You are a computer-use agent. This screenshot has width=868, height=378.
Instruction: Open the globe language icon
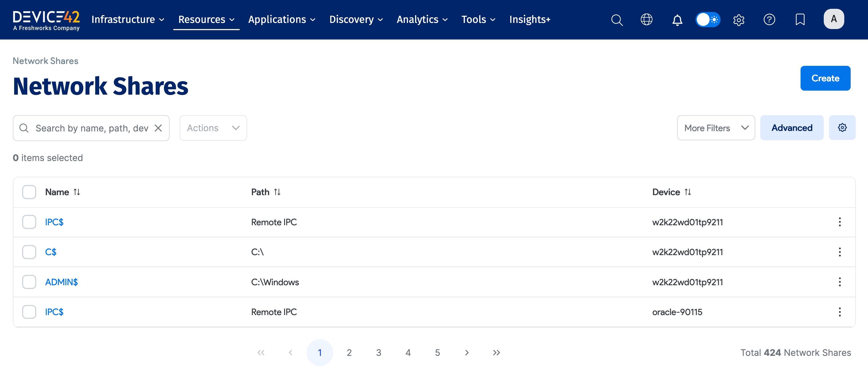coord(646,19)
